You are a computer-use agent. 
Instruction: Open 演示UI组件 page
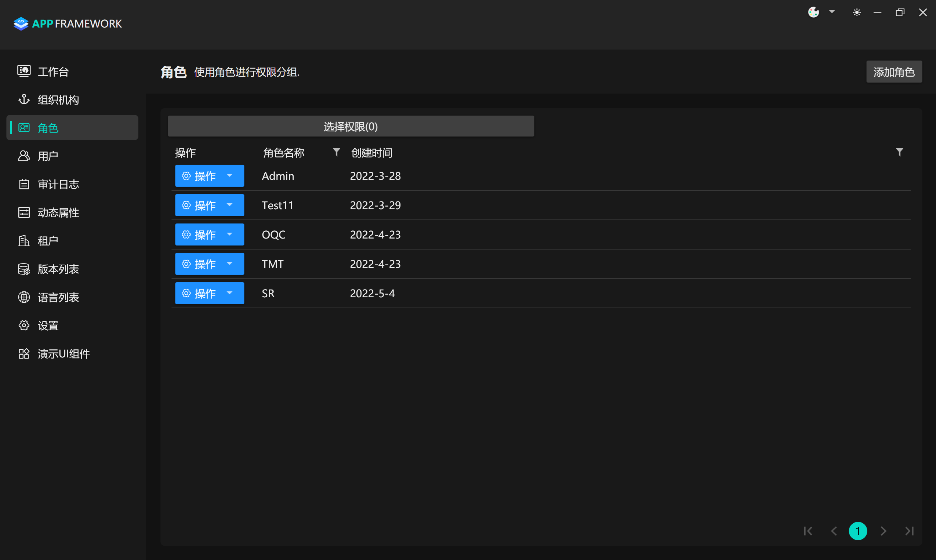pyautogui.click(x=72, y=354)
